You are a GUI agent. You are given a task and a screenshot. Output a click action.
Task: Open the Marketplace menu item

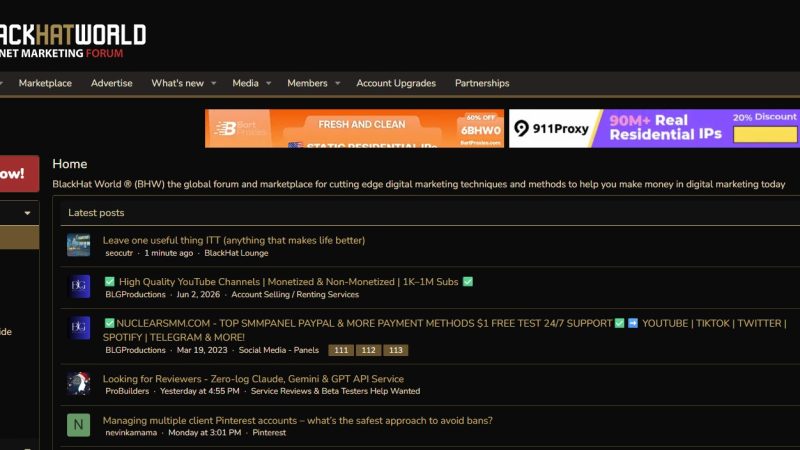[45, 83]
